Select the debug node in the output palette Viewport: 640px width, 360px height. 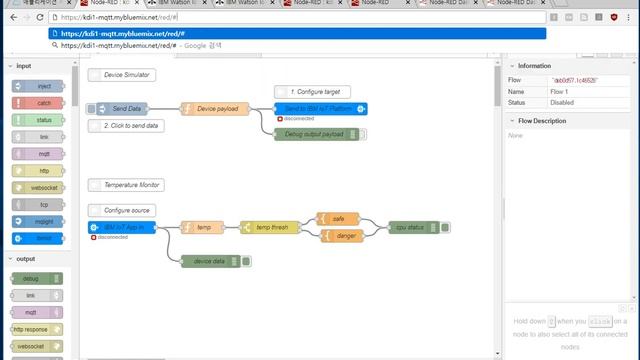(37, 279)
